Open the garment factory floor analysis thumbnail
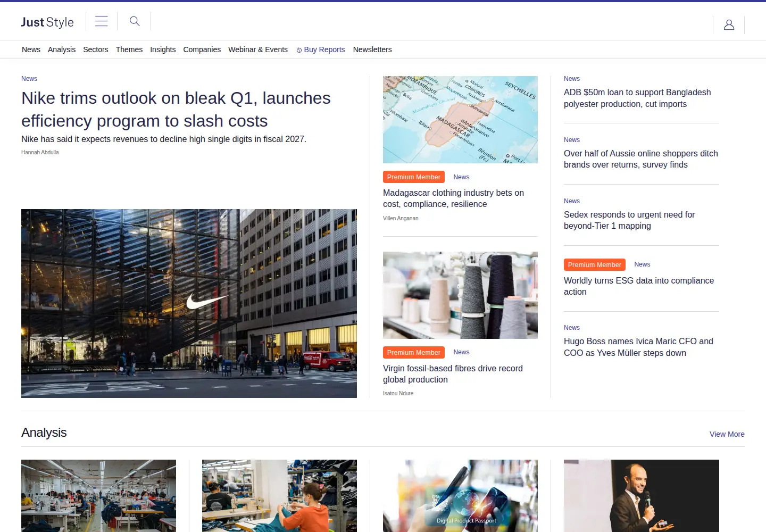766x532 pixels. pos(98,496)
